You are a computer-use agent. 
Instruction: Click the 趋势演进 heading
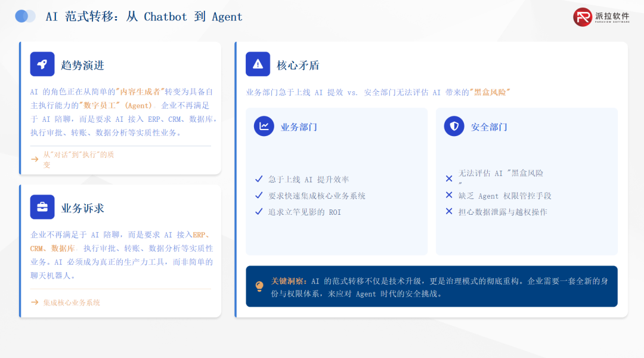82,65
